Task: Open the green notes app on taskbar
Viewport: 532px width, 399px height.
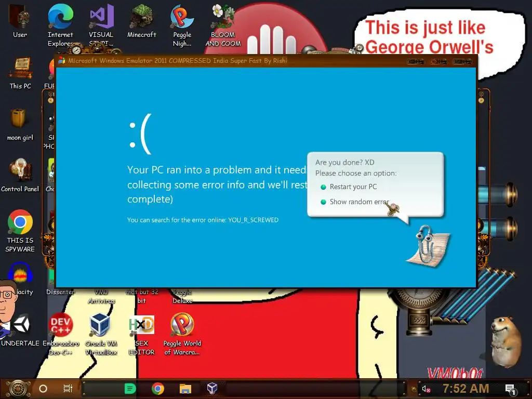Action: click(x=130, y=389)
